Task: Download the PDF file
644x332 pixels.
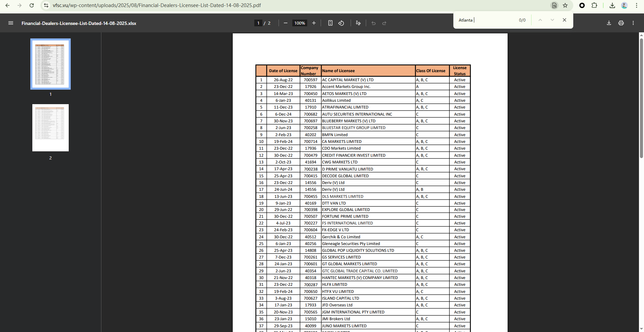Action: pos(609,23)
